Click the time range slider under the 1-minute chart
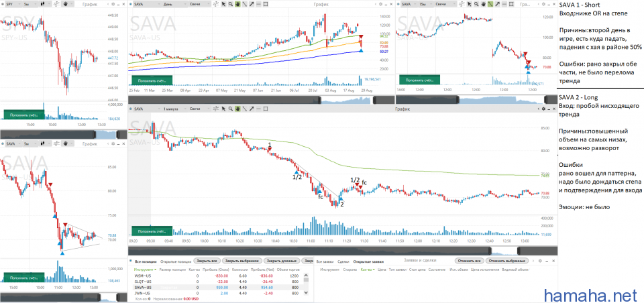The image size is (644, 303). [343, 251]
